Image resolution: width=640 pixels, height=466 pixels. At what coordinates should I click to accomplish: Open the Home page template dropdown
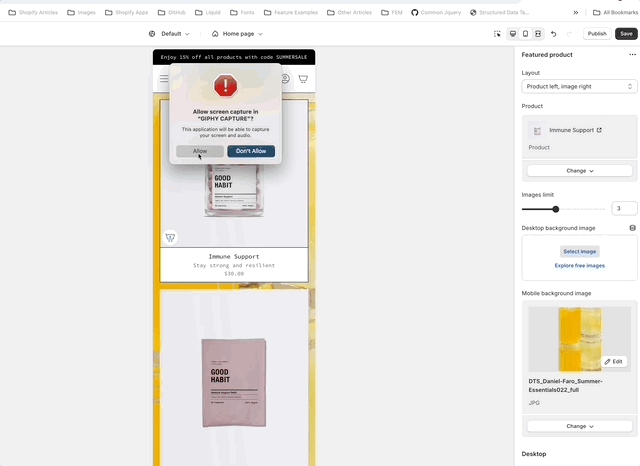243,33
